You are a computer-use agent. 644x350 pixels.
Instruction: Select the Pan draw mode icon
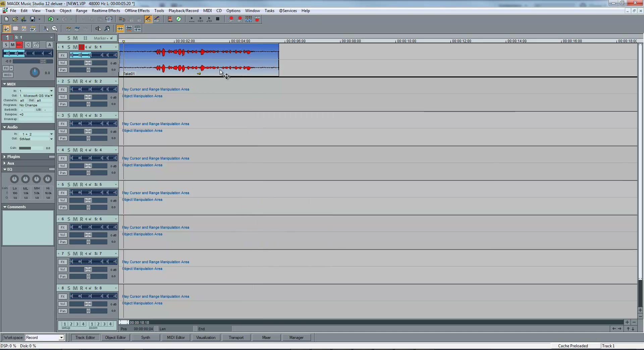tap(77, 28)
